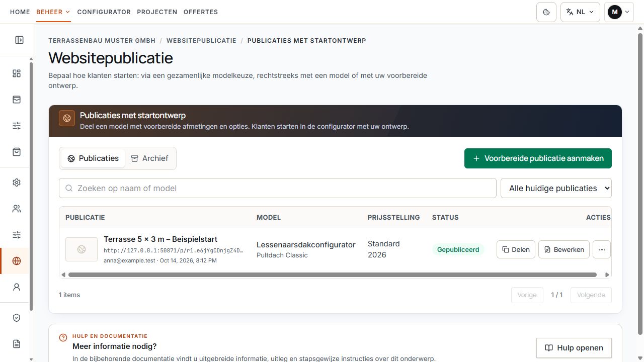The image size is (644, 362).
Task: Switch to the Publicaties tab
Action: tap(93, 158)
